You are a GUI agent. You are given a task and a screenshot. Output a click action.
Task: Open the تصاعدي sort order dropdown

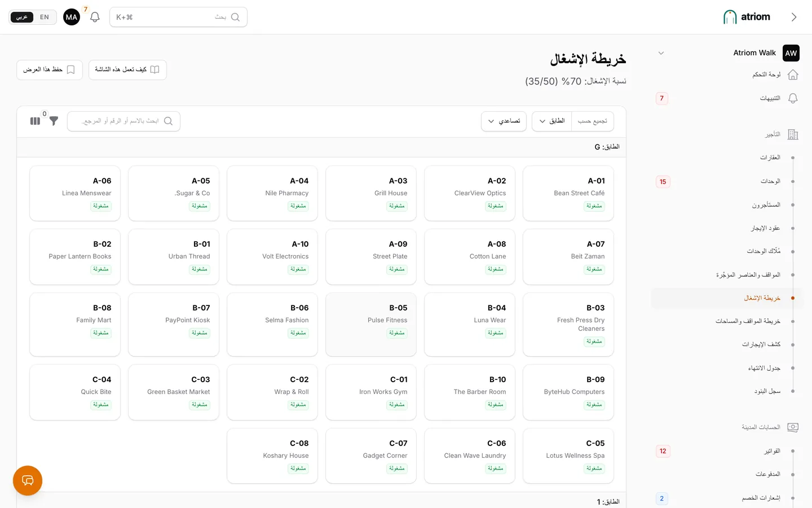(504, 121)
